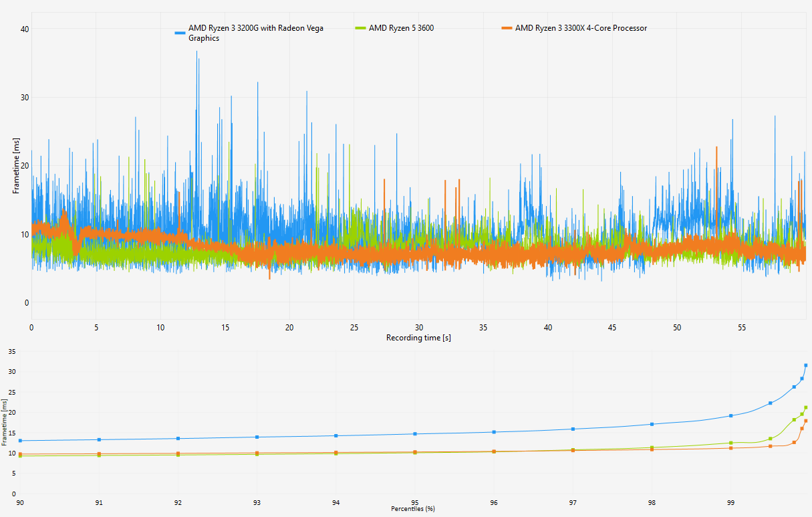Viewport: 812px width, 517px height.
Task: Click the top blue marker at the percentile curve's end
Action: pos(806,365)
